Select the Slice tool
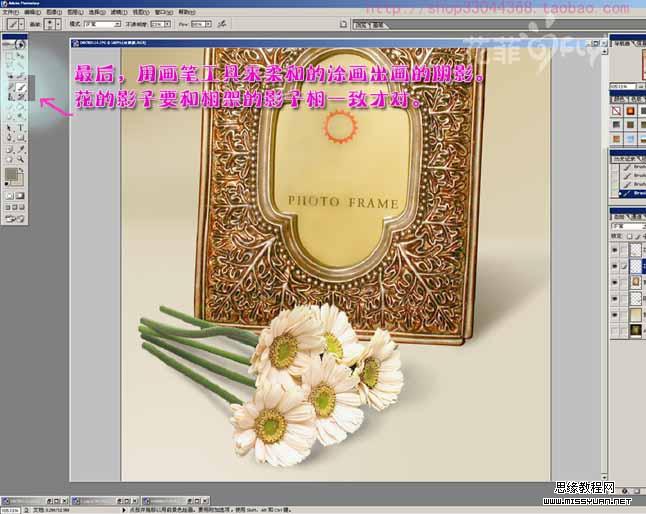The height and width of the screenshot is (514, 646). (21, 76)
